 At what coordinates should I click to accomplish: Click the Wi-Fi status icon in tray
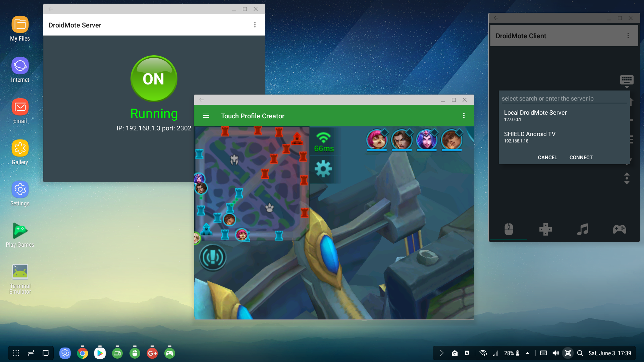pos(483,353)
